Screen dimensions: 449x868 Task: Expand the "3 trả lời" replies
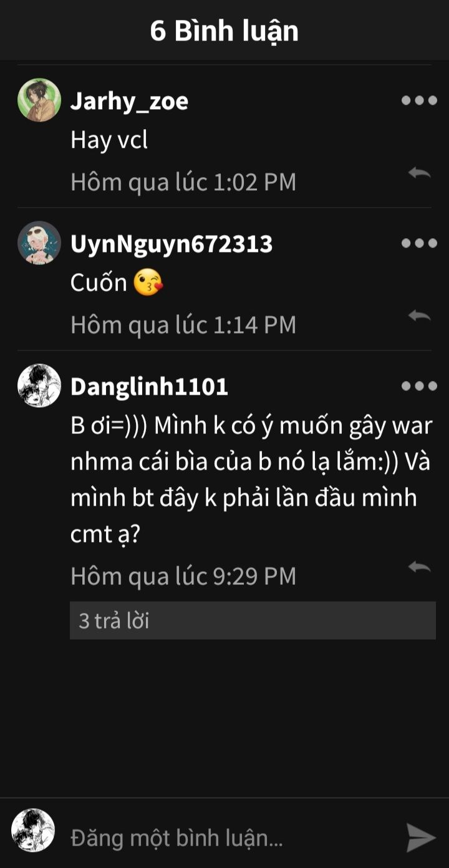(x=253, y=620)
